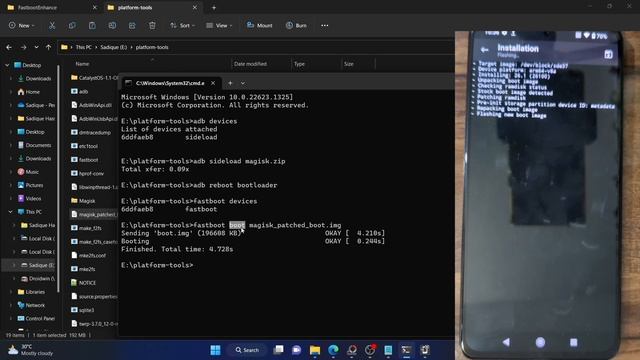Open the View dropdown menu
The image size is (640, 360).
point(219,25)
